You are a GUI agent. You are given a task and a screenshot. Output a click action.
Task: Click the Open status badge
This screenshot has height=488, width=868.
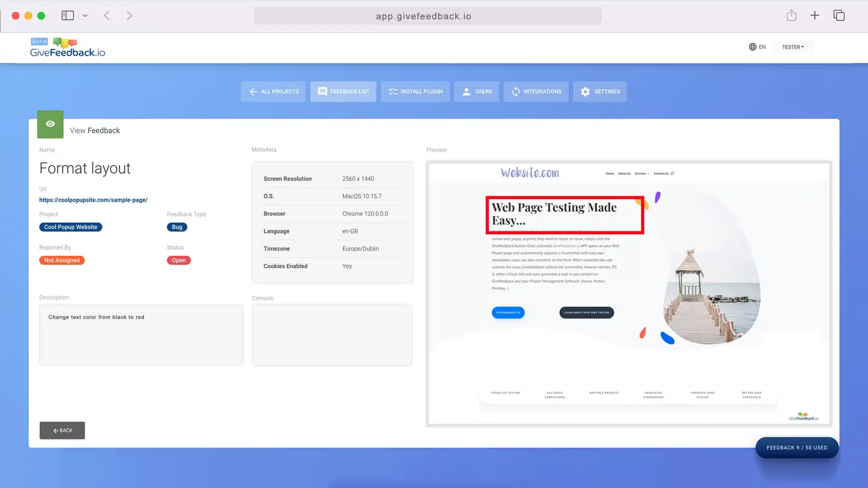pos(179,260)
